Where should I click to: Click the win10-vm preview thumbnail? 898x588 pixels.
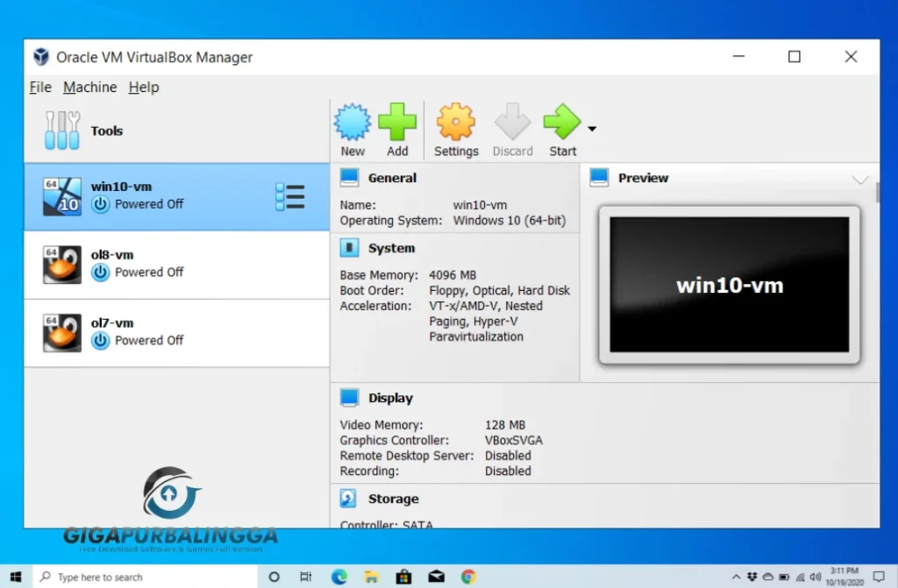pyautogui.click(x=729, y=283)
